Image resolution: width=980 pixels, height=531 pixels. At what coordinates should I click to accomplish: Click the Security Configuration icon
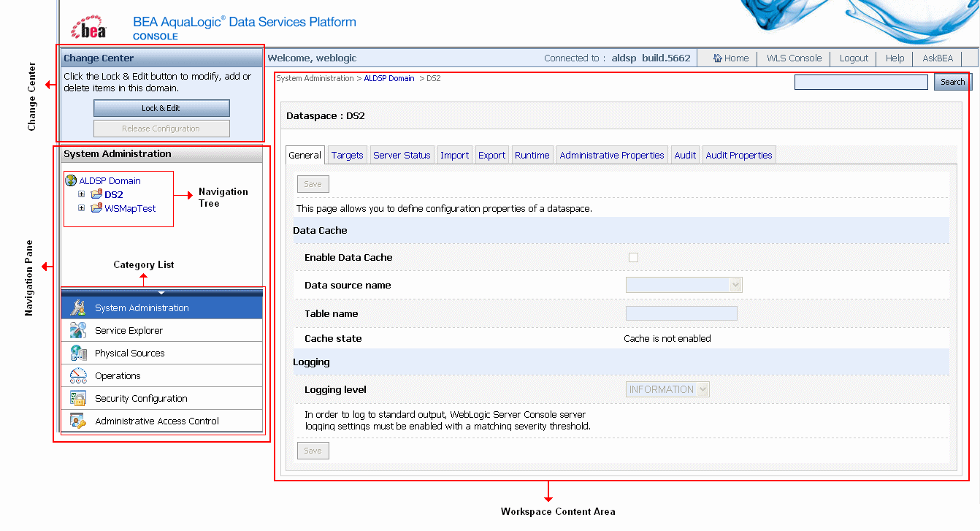[78, 399]
